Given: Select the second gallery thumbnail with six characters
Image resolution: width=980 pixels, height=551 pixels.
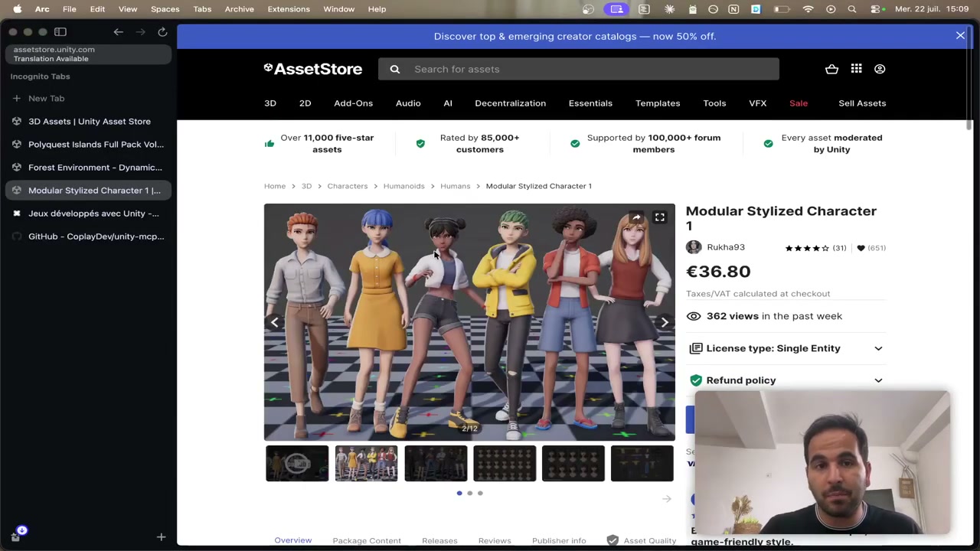Looking at the screenshot, I should click(366, 463).
